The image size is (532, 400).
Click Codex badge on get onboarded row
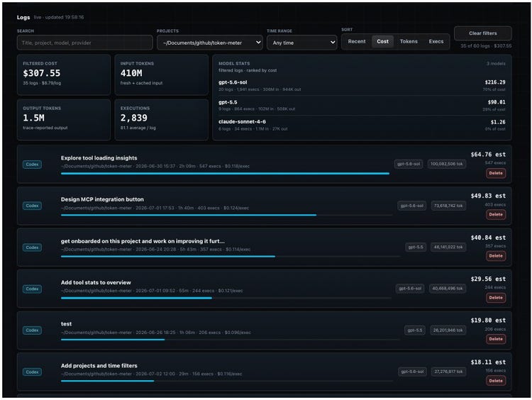point(32,248)
